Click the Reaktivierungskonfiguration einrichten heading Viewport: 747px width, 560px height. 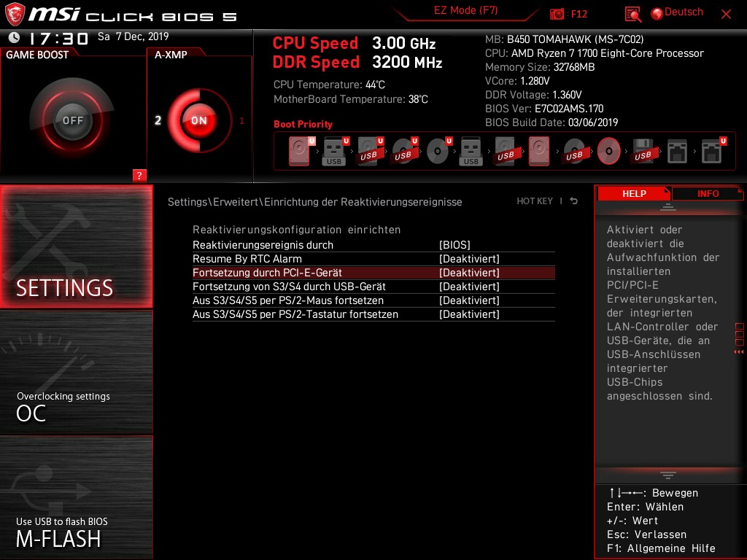pyautogui.click(x=296, y=230)
